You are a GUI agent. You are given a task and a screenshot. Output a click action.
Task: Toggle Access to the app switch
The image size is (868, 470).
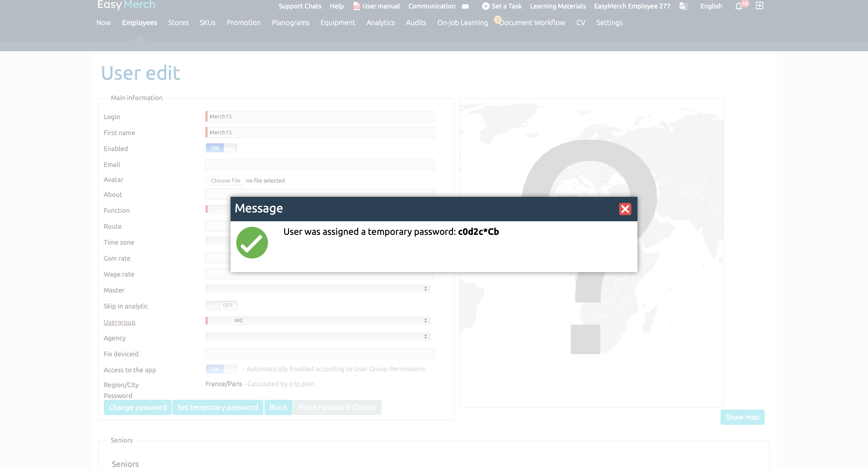tap(221, 369)
